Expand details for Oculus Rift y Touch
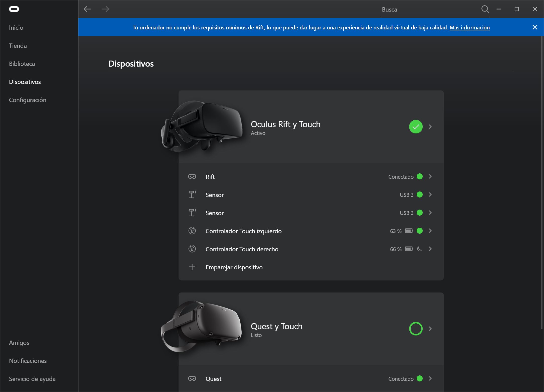The width and height of the screenshot is (544, 392). tap(430, 127)
